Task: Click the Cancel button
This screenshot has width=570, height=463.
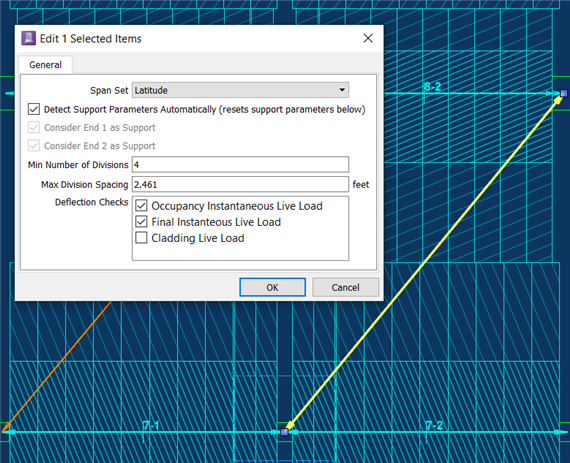Action: (x=345, y=287)
